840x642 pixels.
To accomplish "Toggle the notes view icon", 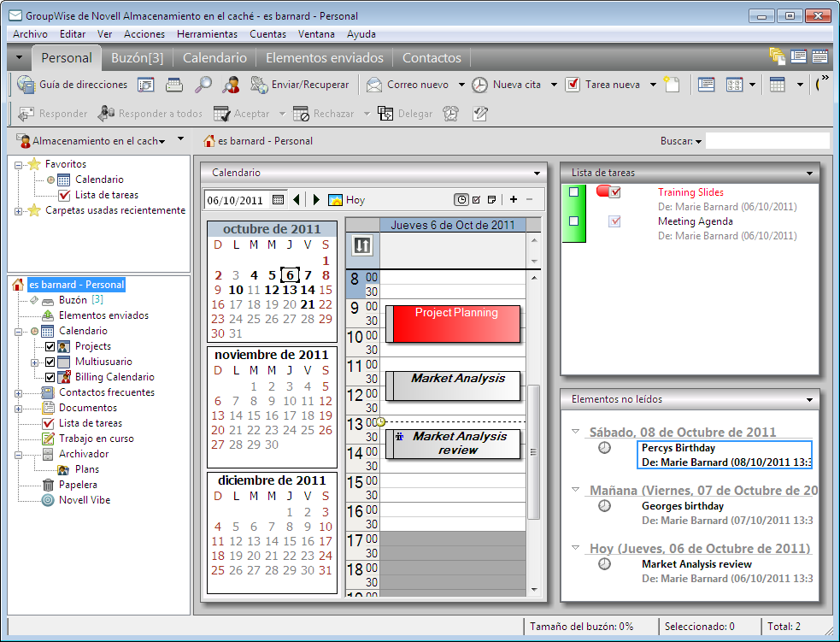I will coord(492,200).
